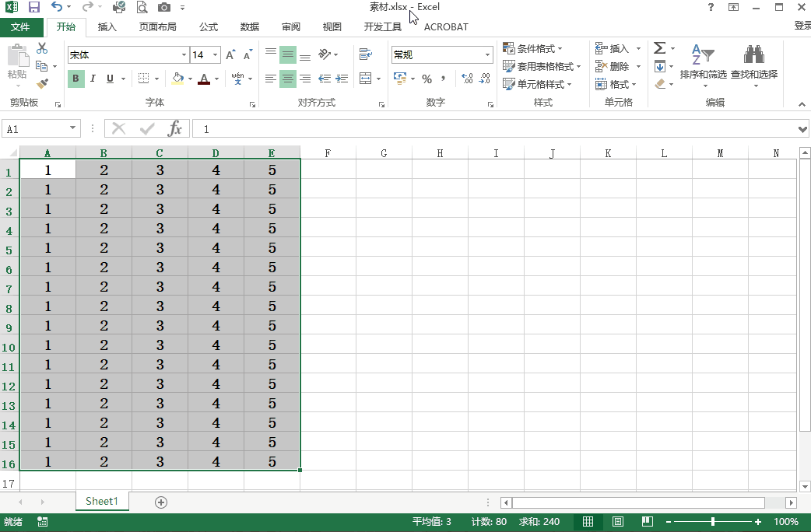811x532 pixels.
Task: Apply comma style number format
Action: point(444,79)
